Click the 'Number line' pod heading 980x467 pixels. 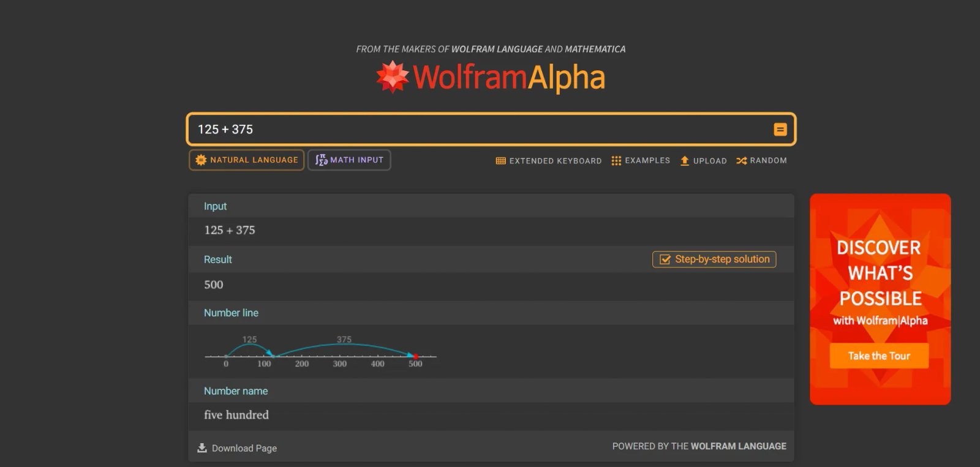tap(231, 313)
